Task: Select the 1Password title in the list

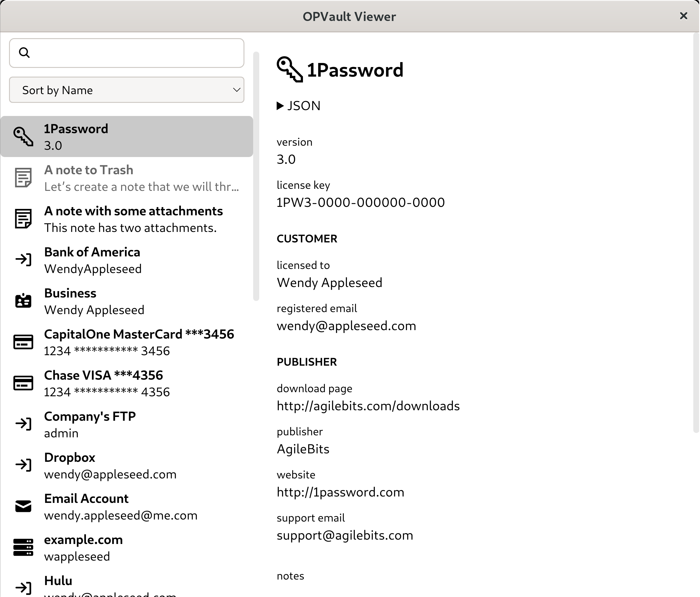Action: 76,129
